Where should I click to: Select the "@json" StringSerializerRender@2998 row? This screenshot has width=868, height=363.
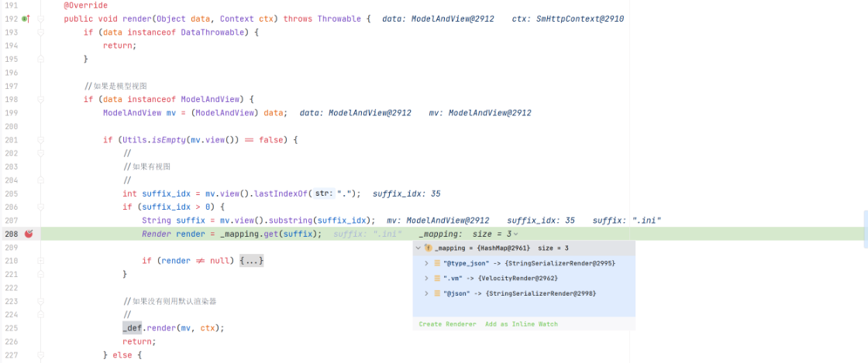click(x=524, y=293)
